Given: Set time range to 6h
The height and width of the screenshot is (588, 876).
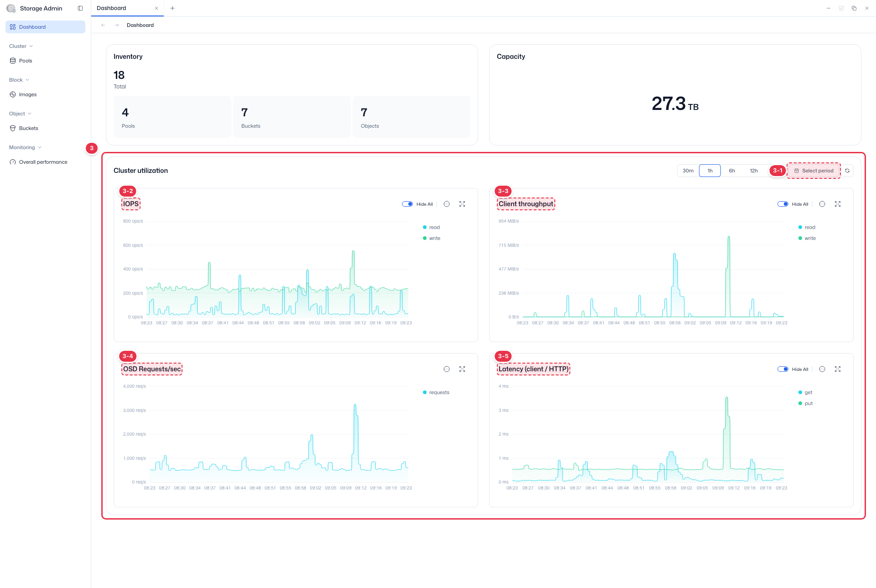Looking at the screenshot, I should coord(732,171).
